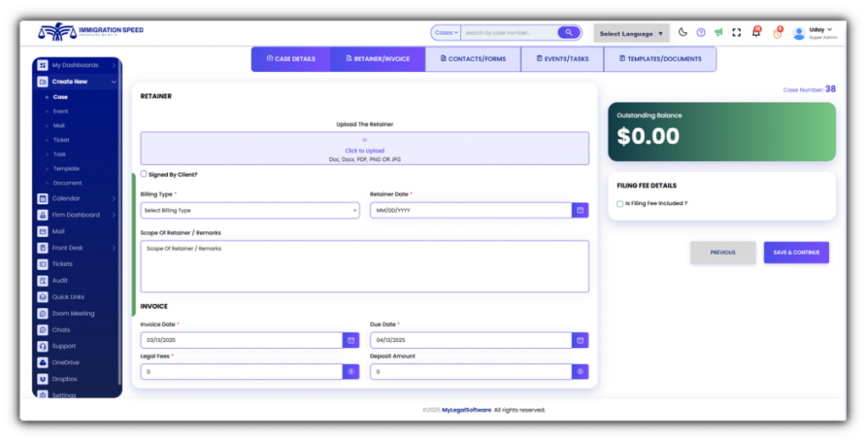
Task: Click the Scope Of Retainer remarks textarea
Action: 364,266
